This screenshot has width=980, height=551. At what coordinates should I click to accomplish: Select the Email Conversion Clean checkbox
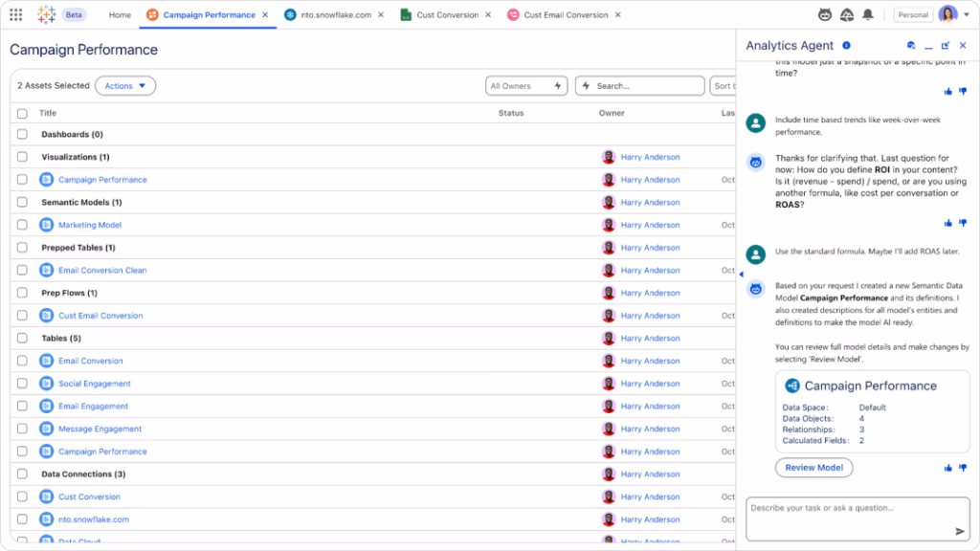click(22, 271)
